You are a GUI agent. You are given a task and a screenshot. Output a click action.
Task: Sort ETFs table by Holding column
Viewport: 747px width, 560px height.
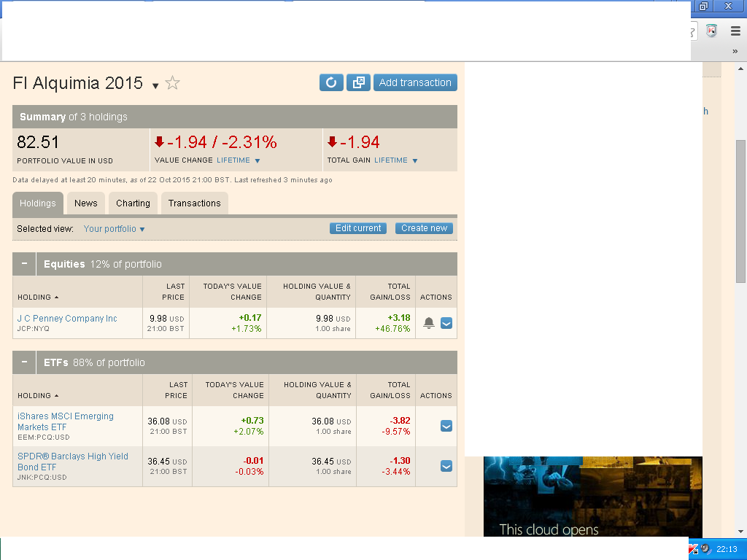(38, 396)
